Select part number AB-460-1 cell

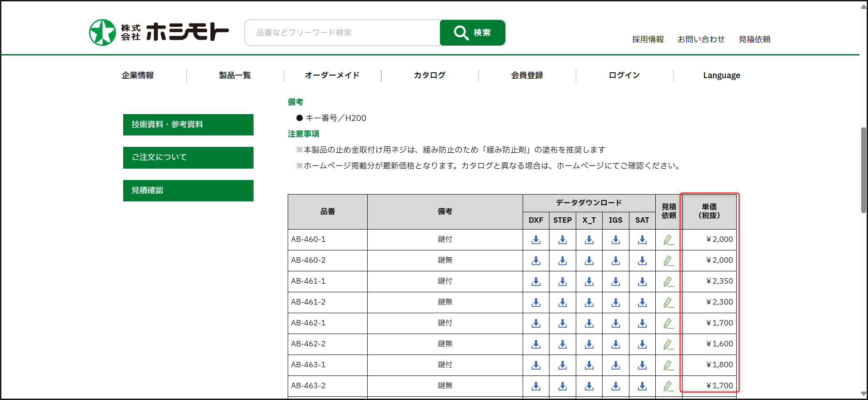[x=328, y=240]
